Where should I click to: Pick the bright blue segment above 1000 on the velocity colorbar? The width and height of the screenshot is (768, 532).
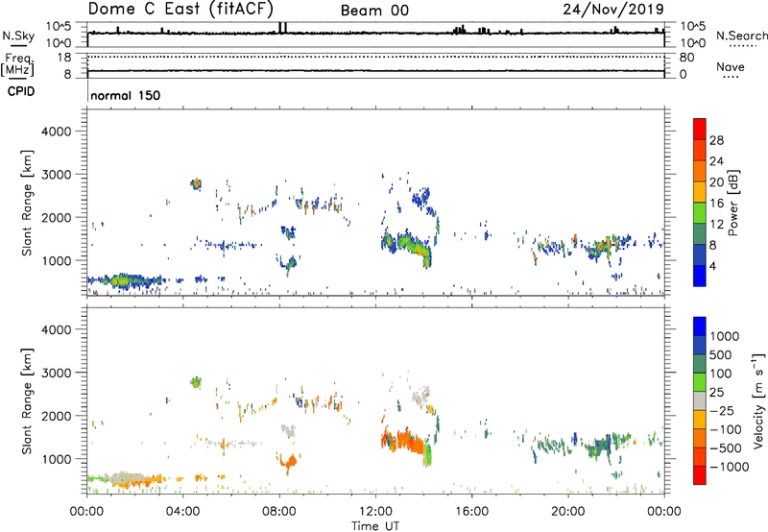[x=700, y=326]
